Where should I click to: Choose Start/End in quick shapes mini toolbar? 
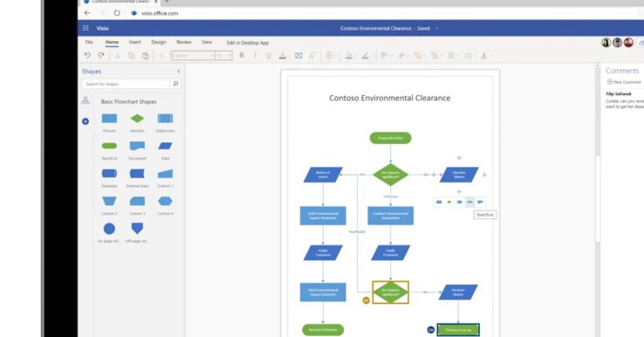[469, 202]
